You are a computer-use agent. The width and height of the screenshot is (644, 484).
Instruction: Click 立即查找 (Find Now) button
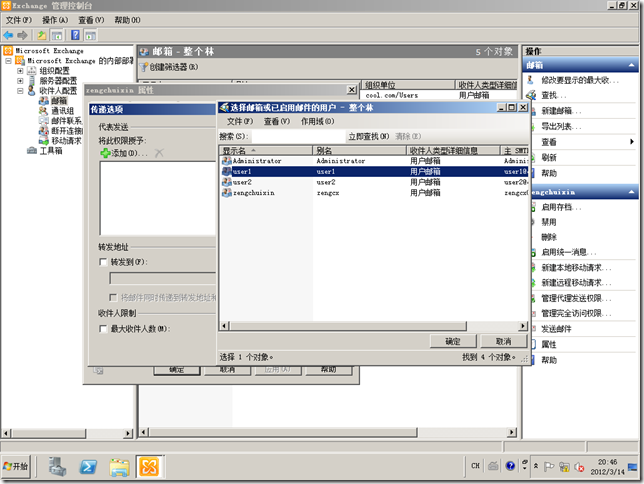[x=368, y=136]
